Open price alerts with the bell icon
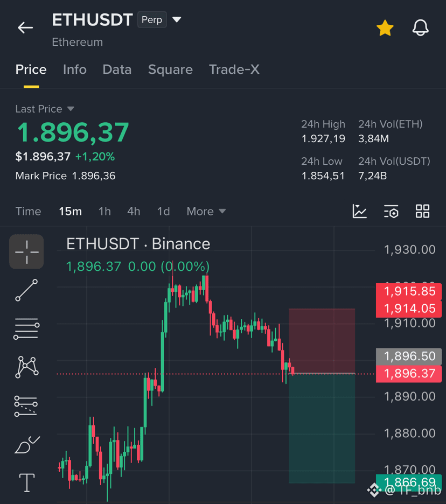This screenshot has width=446, height=504. pos(420,28)
